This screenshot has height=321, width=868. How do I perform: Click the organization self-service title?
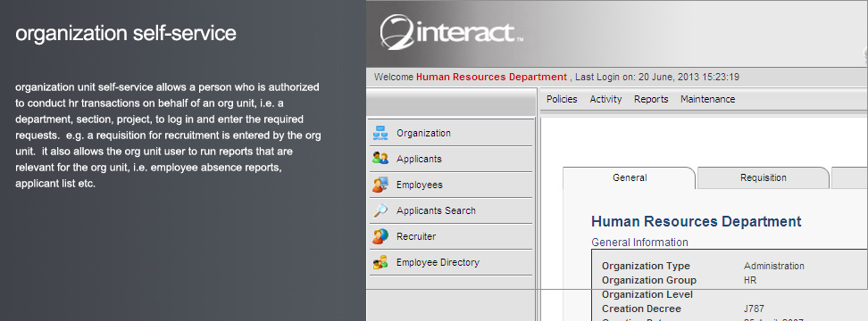[126, 33]
